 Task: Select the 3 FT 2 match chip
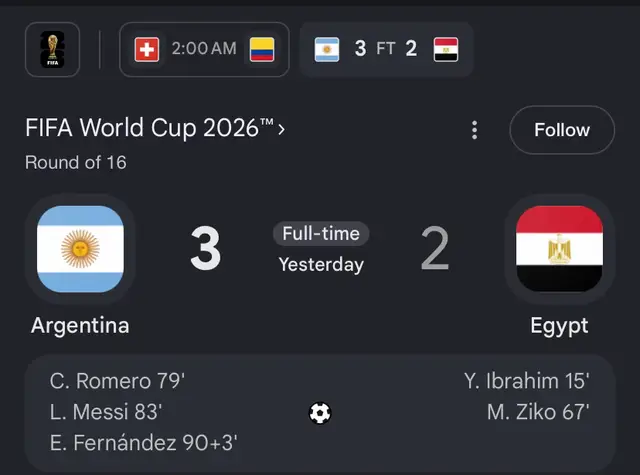(386, 49)
